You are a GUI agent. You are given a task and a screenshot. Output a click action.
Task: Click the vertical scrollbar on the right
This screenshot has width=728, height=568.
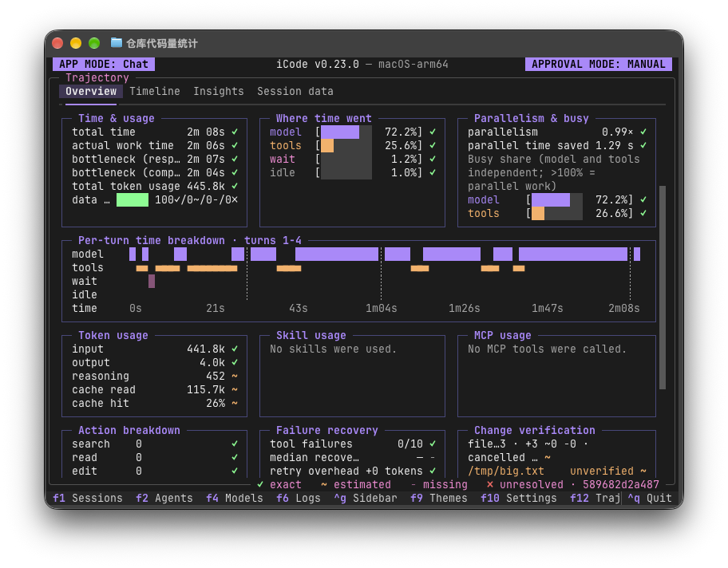point(663,287)
